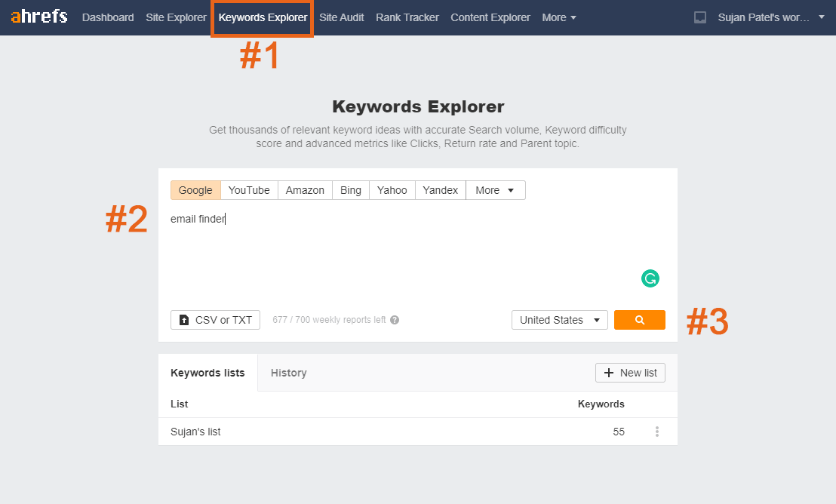836x504 pixels.
Task: Switch to the Amazon search engine
Action: (305, 190)
